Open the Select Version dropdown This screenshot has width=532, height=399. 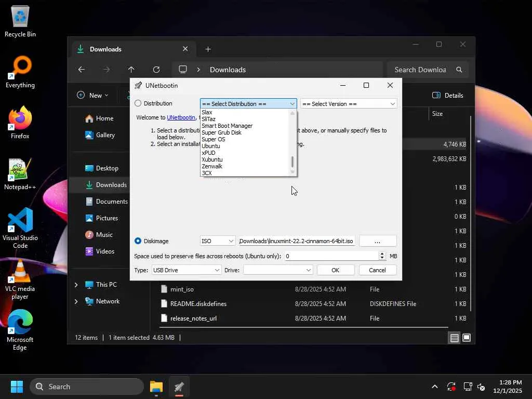pyautogui.click(x=349, y=104)
